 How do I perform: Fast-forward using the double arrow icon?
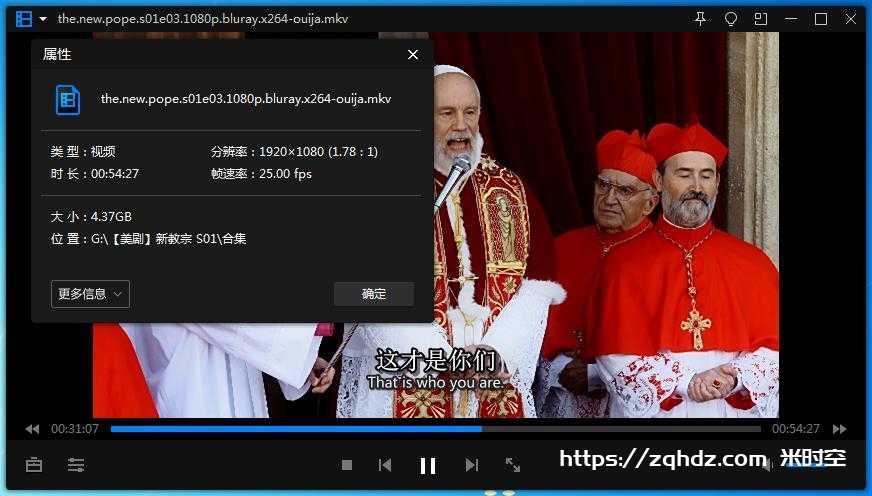tap(840, 429)
